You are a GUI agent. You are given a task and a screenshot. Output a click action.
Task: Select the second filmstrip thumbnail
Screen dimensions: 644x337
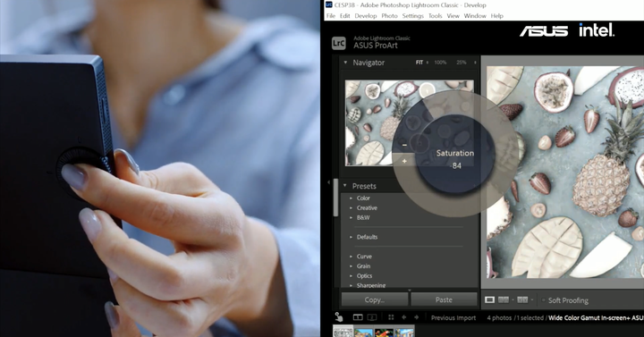[x=363, y=332]
